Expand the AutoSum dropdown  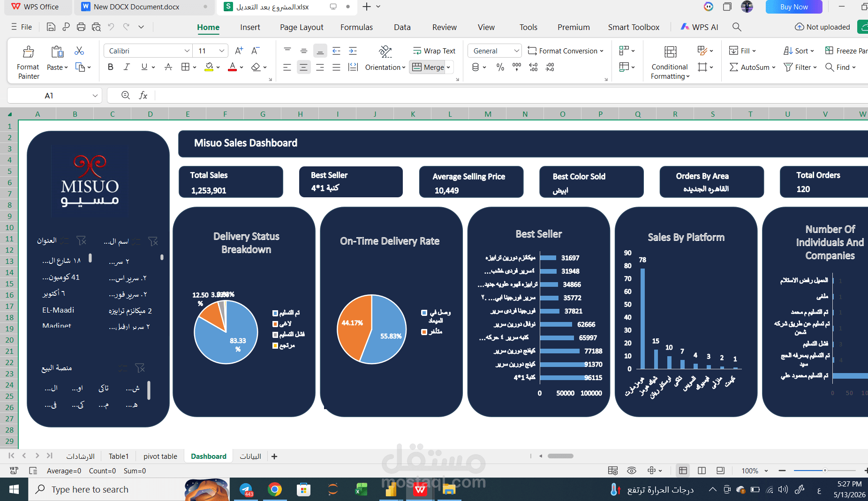tap(774, 67)
